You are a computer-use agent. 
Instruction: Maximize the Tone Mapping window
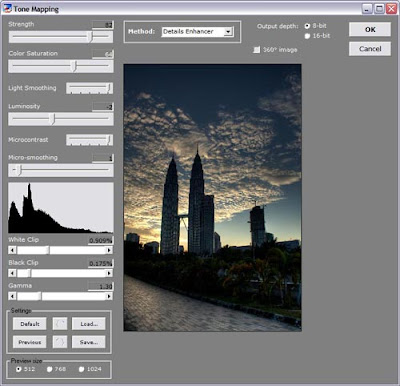click(379, 9)
